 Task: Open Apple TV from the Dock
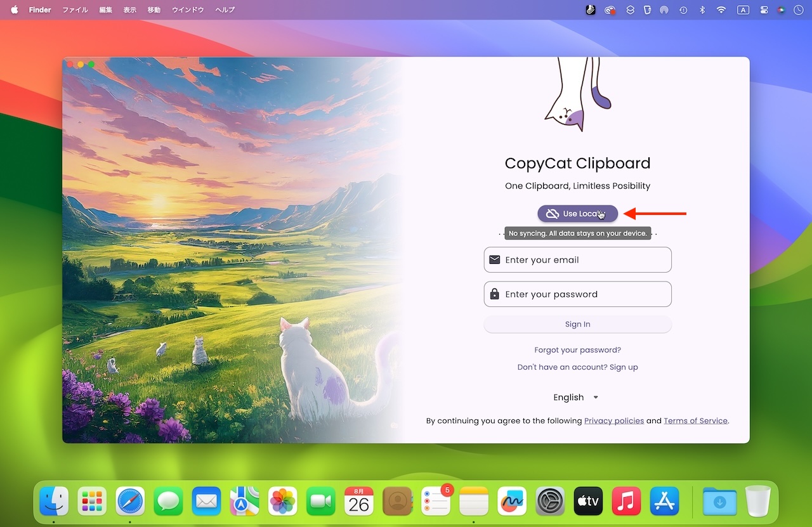pos(588,502)
